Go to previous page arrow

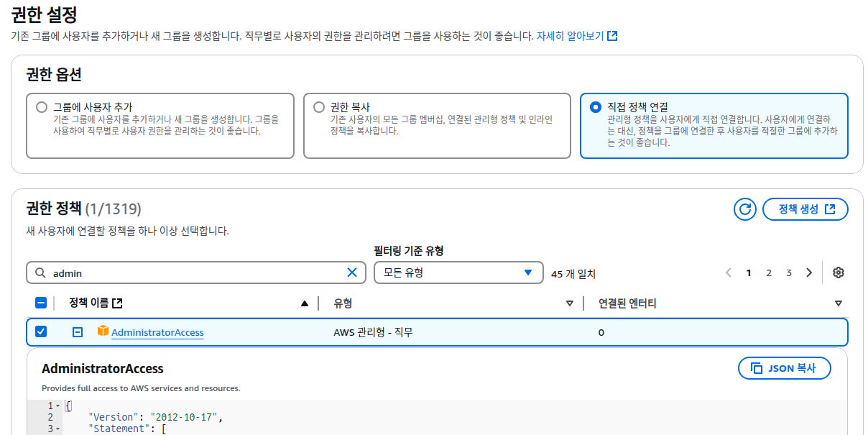[x=729, y=273]
